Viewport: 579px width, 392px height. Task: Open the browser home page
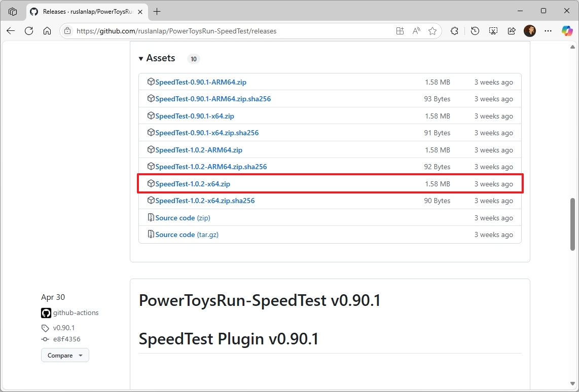pos(47,31)
